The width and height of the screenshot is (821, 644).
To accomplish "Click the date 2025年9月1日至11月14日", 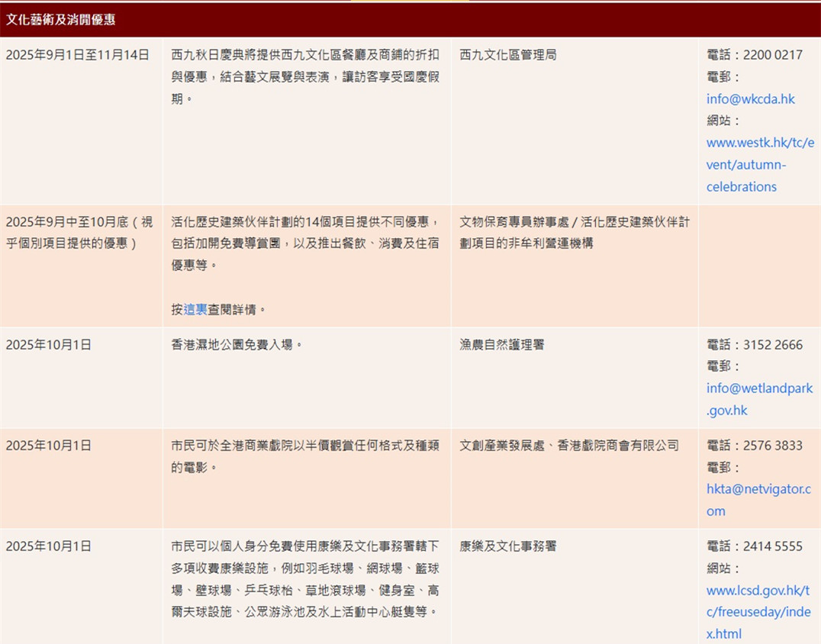I will coord(77,56).
